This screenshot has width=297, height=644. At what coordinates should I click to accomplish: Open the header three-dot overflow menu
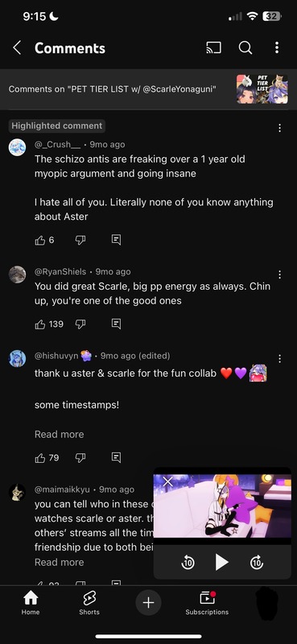277,47
